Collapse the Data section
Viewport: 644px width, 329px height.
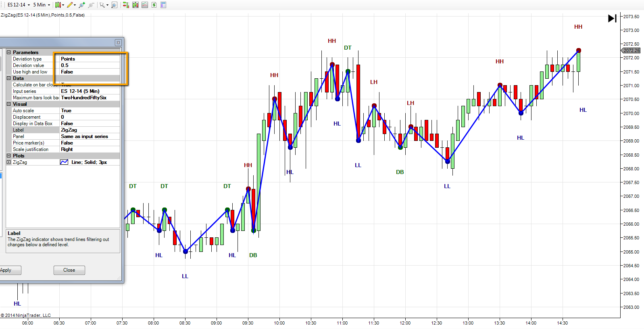pyautogui.click(x=9, y=78)
